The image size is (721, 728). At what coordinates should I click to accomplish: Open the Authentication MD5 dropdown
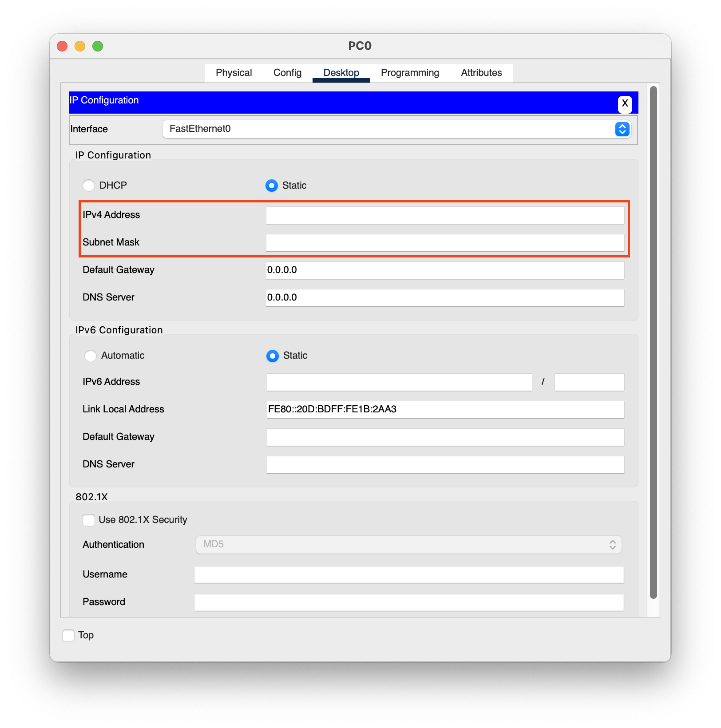coord(408,545)
